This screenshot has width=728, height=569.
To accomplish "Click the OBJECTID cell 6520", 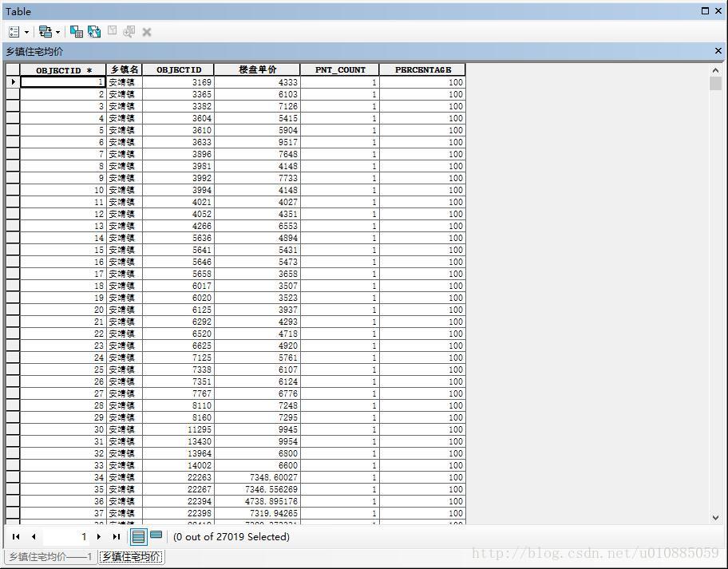I will 178,334.
